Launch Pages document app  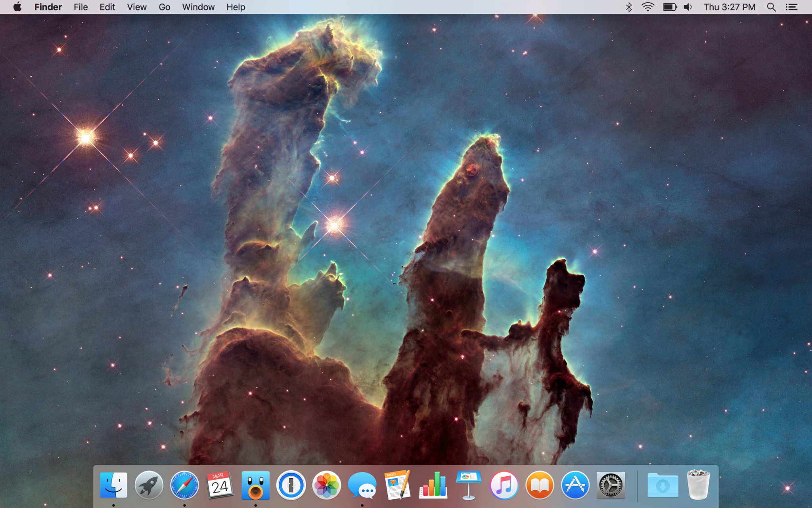[x=397, y=485]
